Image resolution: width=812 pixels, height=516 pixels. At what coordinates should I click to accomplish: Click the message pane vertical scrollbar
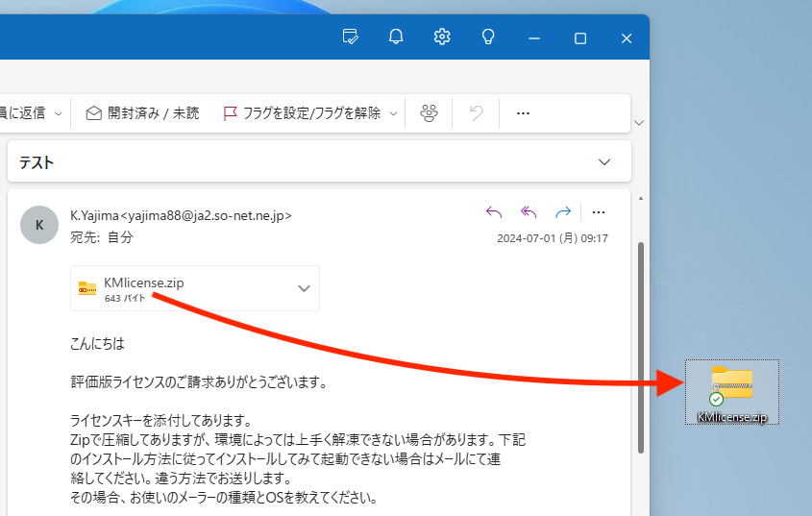pyautogui.click(x=641, y=346)
